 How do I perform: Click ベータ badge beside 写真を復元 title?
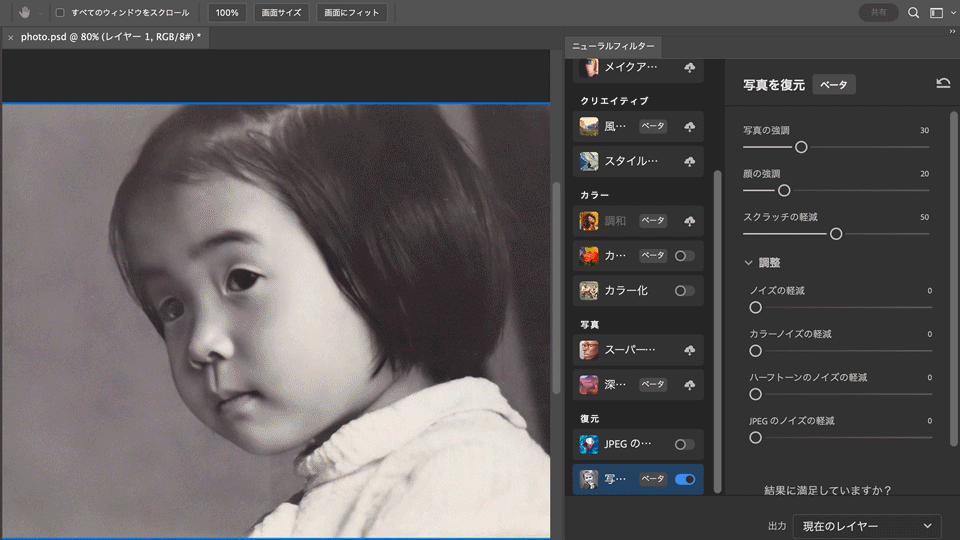click(834, 84)
